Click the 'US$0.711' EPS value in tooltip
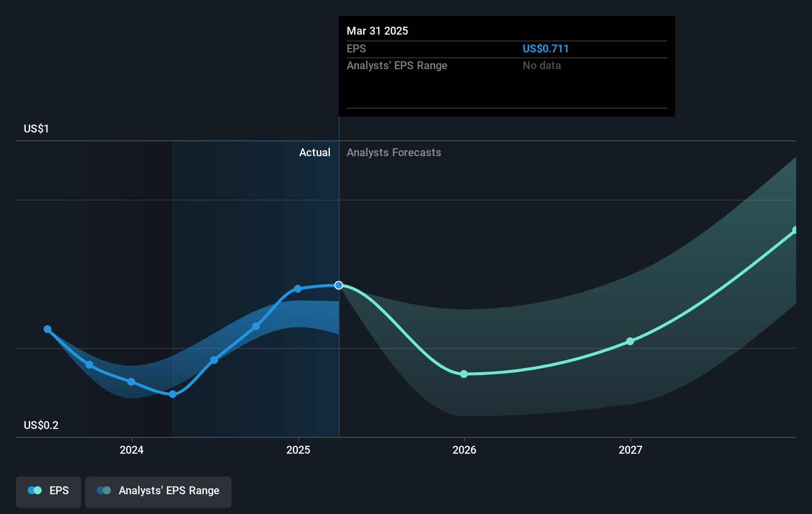 545,48
